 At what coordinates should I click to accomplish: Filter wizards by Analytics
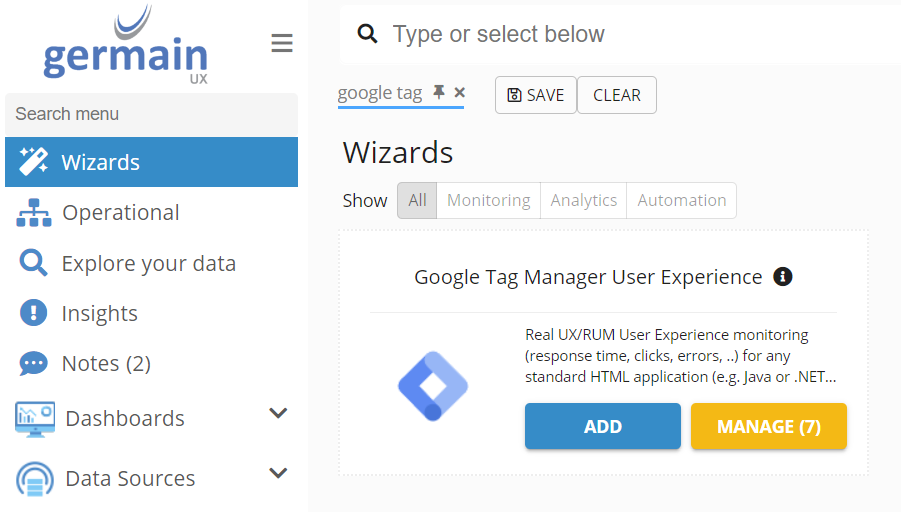pyautogui.click(x=583, y=200)
